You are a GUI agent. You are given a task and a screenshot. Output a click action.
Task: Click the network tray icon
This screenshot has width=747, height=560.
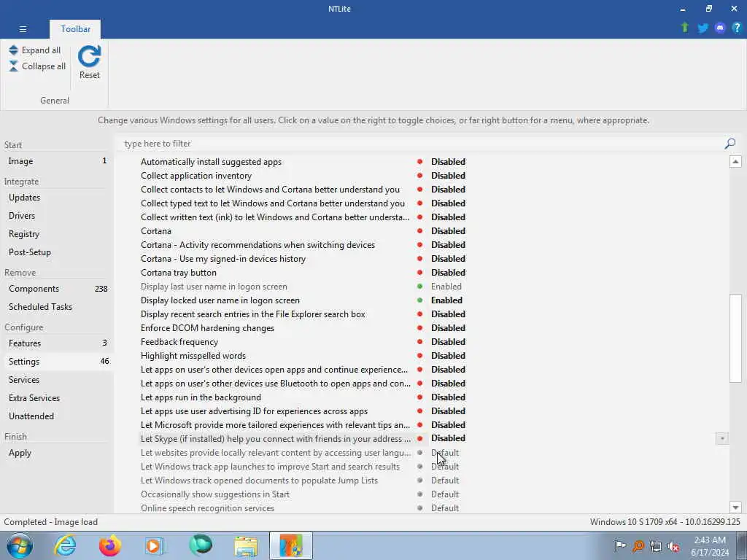[x=656, y=546]
